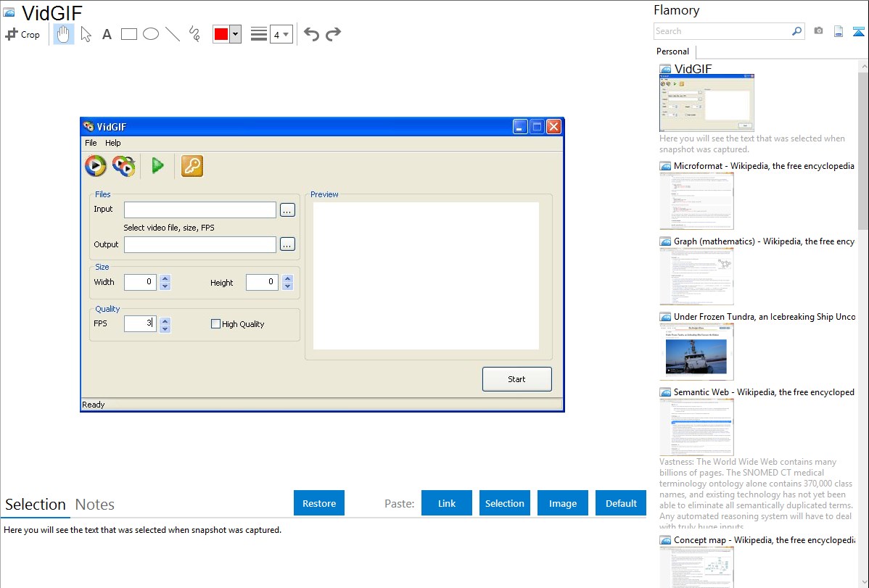The image size is (869, 588).
Task: Click the search magnifier icon
Action: coord(797,31)
